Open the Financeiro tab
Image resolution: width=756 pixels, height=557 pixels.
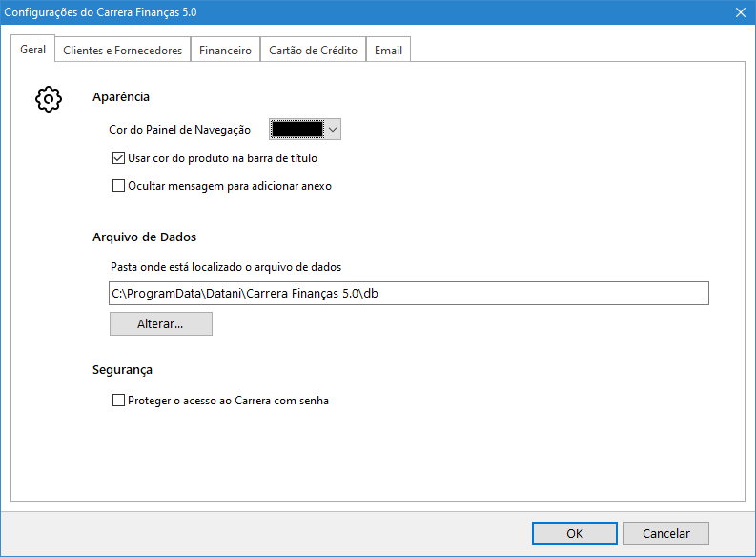(x=225, y=51)
